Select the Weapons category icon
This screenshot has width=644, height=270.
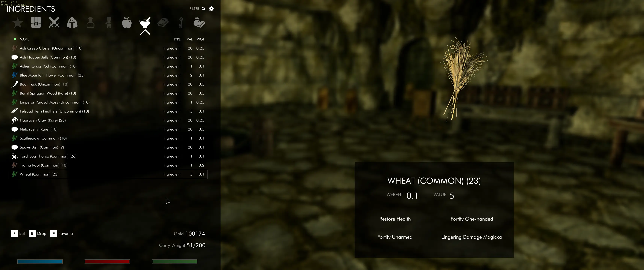click(x=54, y=22)
